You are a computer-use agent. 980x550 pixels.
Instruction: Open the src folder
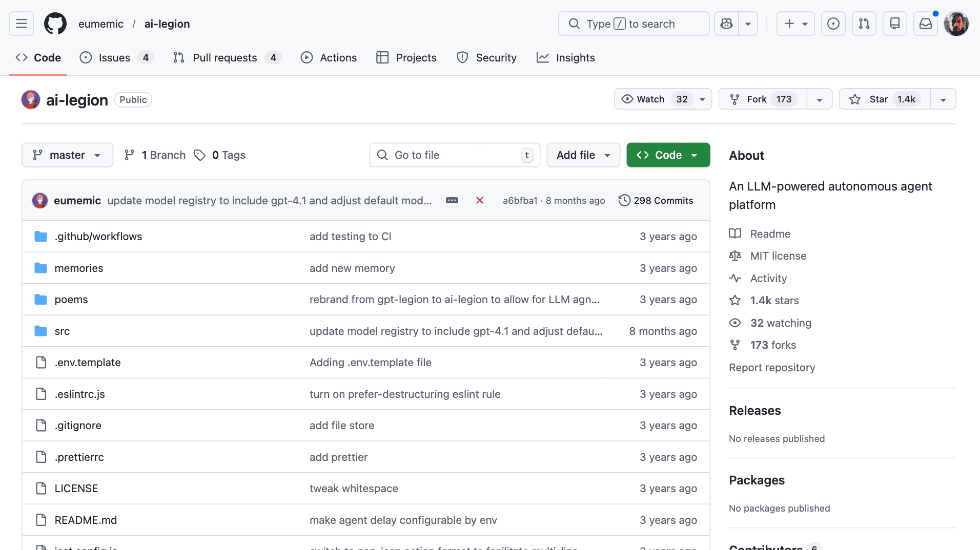pos(62,331)
